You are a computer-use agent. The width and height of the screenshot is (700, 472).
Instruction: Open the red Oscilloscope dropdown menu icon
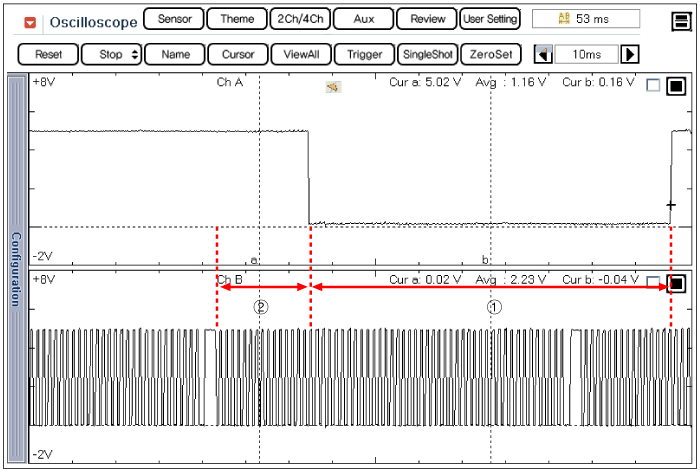(30, 22)
